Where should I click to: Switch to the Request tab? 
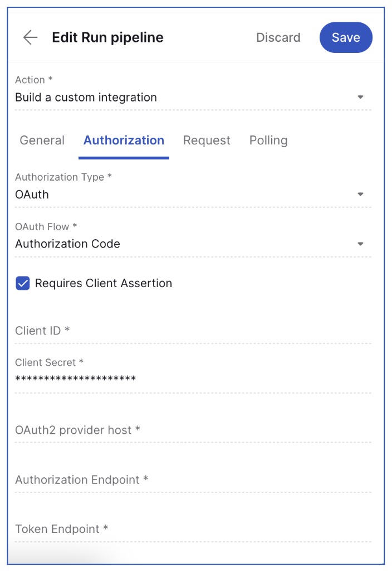click(x=207, y=140)
